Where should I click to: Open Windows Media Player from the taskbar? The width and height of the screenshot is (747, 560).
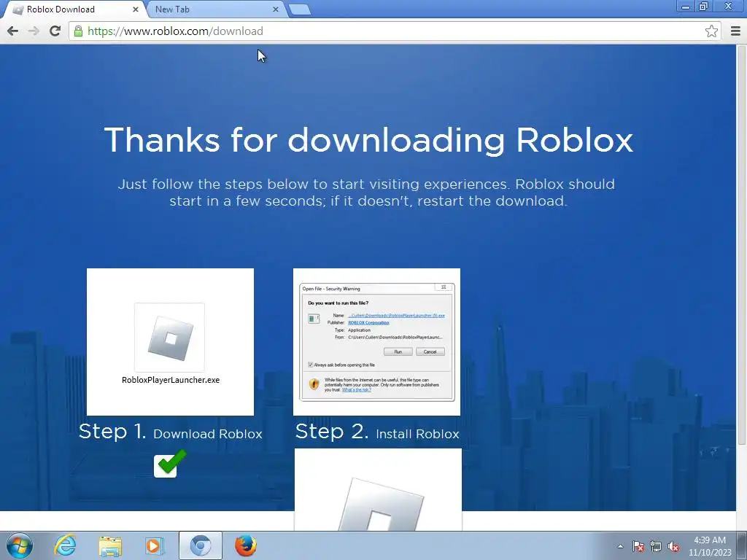pyautogui.click(x=155, y=545)
